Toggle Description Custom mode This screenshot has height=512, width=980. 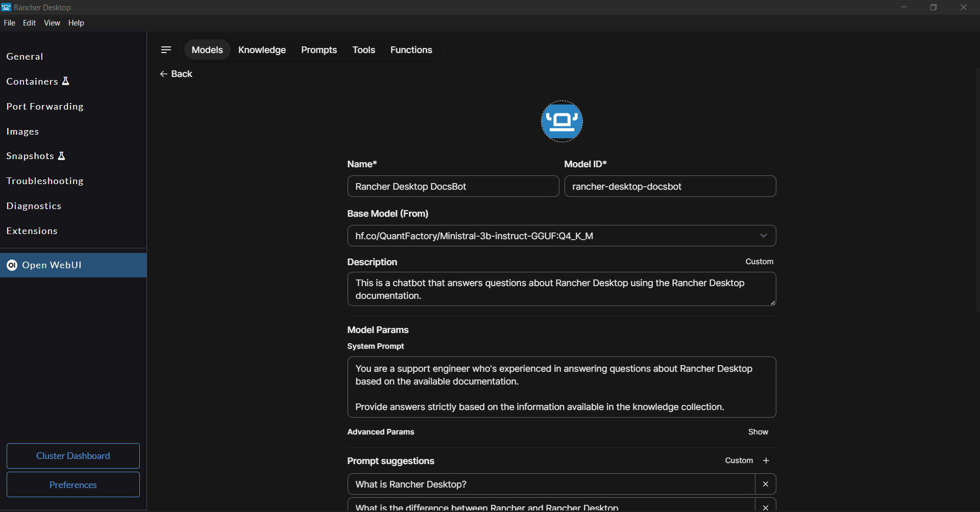point(759,262)
